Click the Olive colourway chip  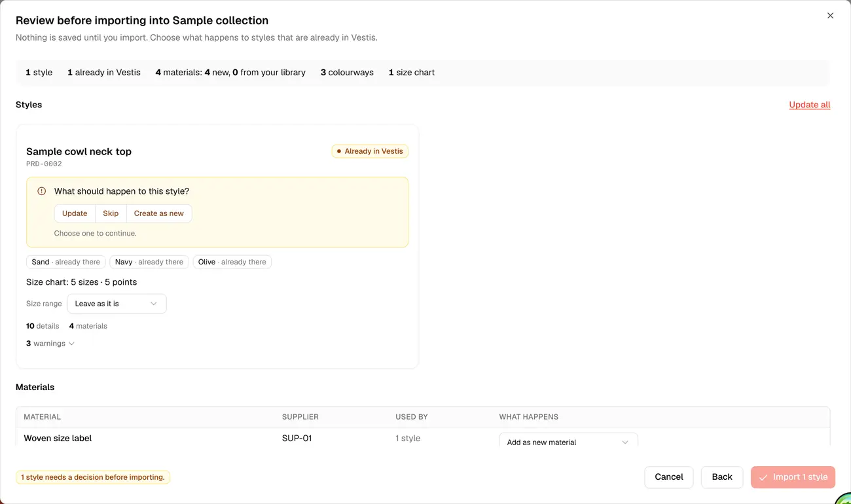click(232, 262)
